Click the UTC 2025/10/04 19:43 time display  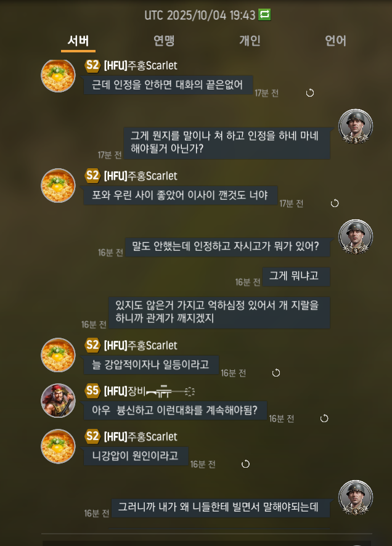[200, 15]
